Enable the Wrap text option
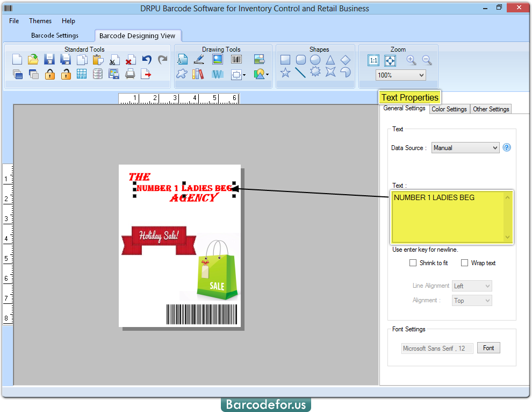 tap(465, 262)
